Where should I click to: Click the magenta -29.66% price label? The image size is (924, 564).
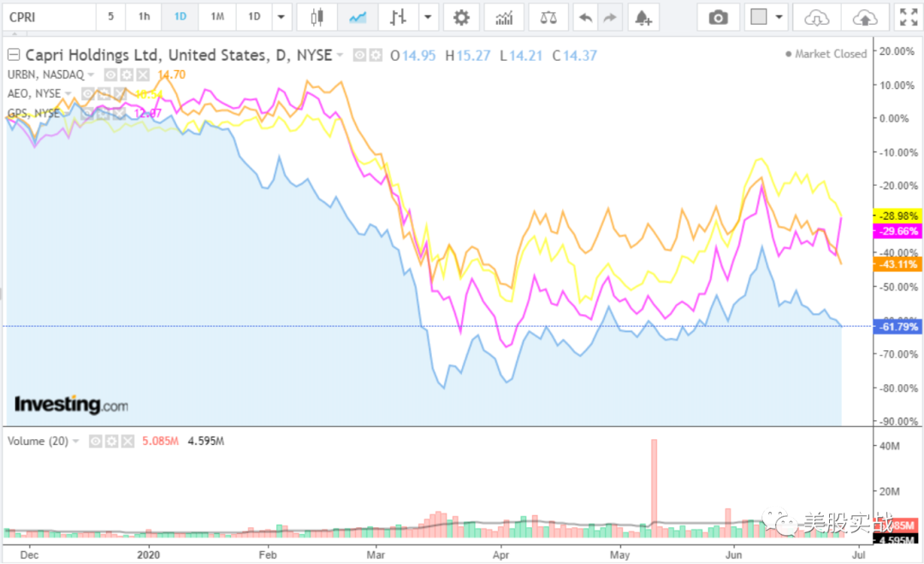897,231
